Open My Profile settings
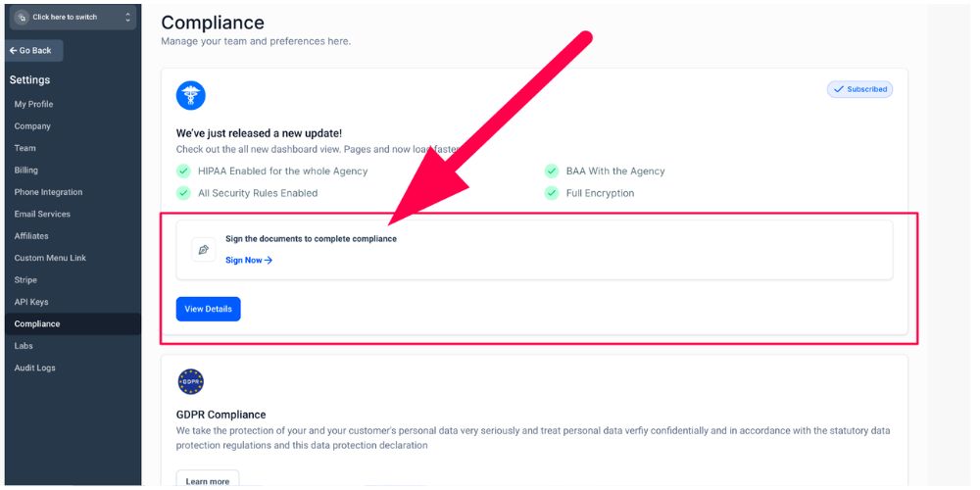Screen dimensions: 980x490 pos(34,104)
